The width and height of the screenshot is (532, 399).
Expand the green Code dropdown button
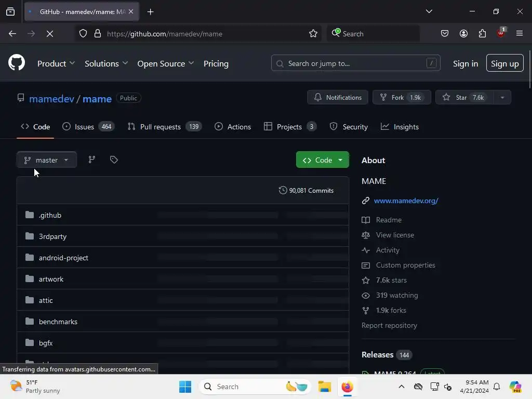point(322,160)
